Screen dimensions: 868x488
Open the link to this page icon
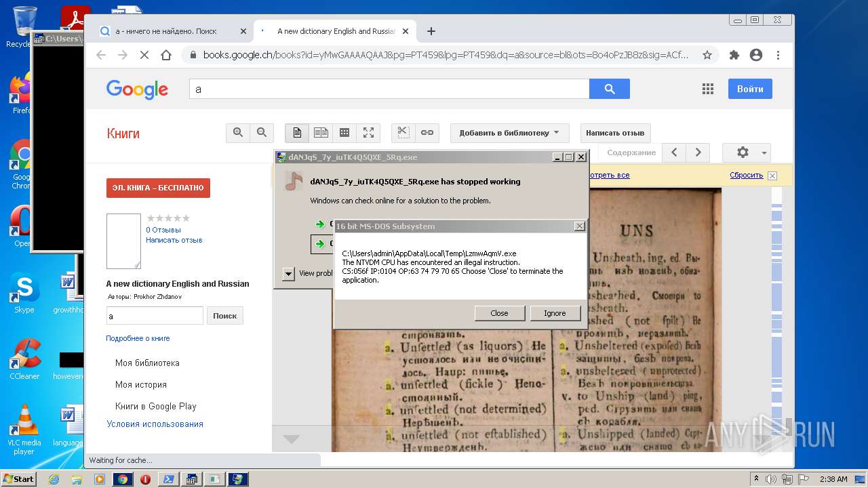coord(427,133)
